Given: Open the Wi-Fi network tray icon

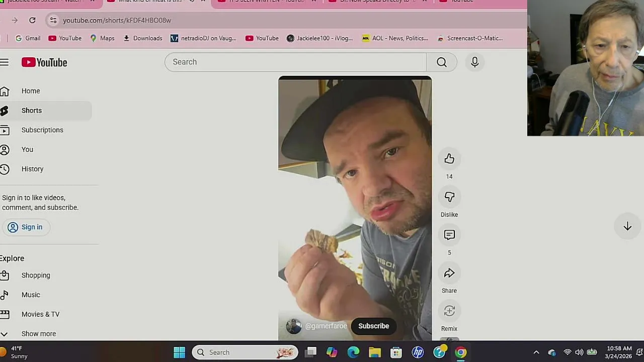Looking at the screenshot, I should (568, 352).
